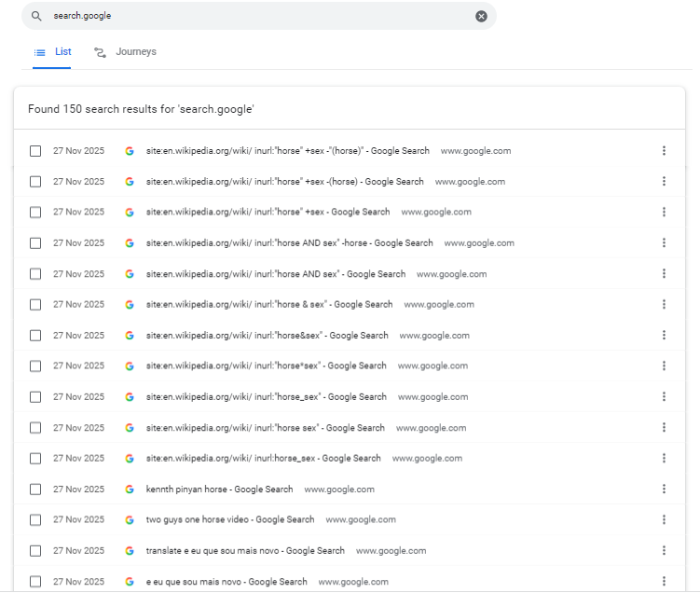Check the 'horse & sex' entry
Viewport: 700px width, 593px height.
pyautogui.click(x=35, y=305)
